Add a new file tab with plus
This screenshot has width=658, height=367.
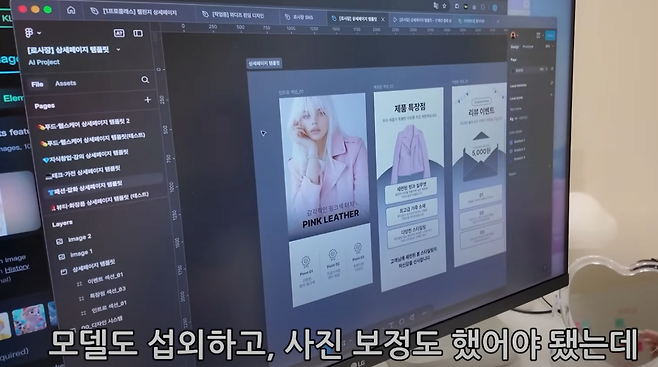[x=498, y=21]
